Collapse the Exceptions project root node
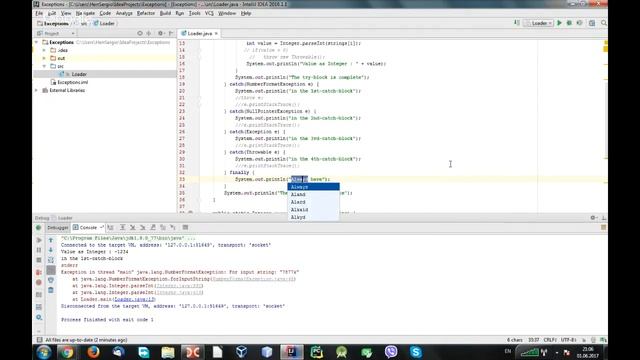The image size is (640, 360). click(x=36, y=42)
